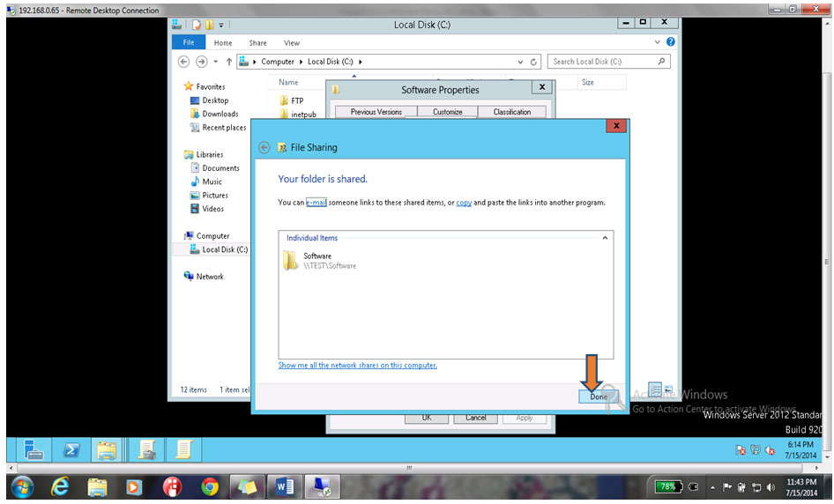
Task: Click the copy link
Action: point(464,203)
